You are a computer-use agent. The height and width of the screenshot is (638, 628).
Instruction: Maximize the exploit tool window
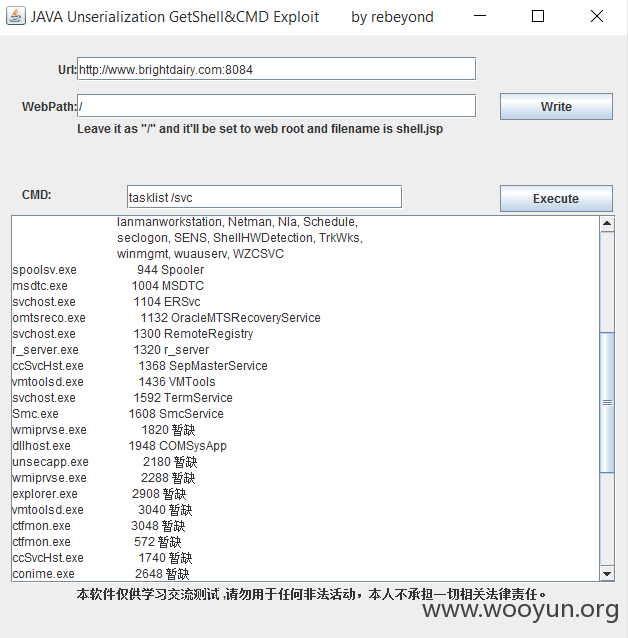coord(538,16)
